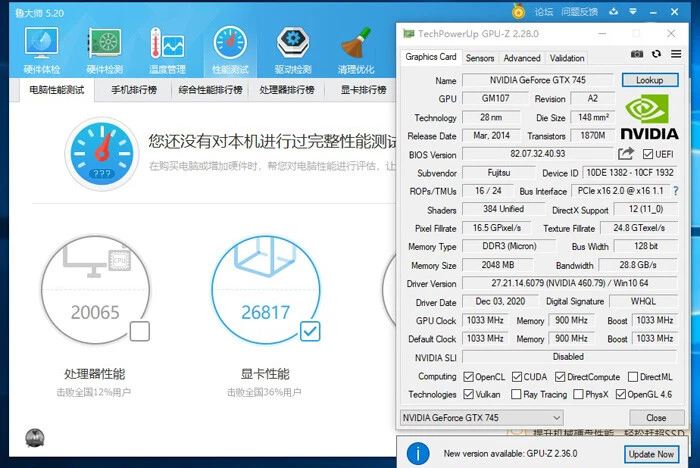Switch to the Sensors tab
This screenshot has width=700, height=468.
(480, 58)
